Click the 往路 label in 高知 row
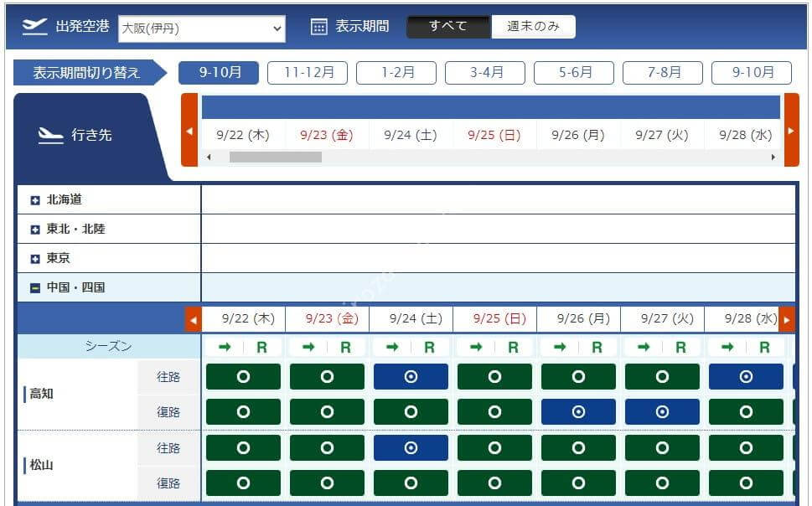Image resolution: width=812 pixels, height=506 pixels. (x=168, y=376)
